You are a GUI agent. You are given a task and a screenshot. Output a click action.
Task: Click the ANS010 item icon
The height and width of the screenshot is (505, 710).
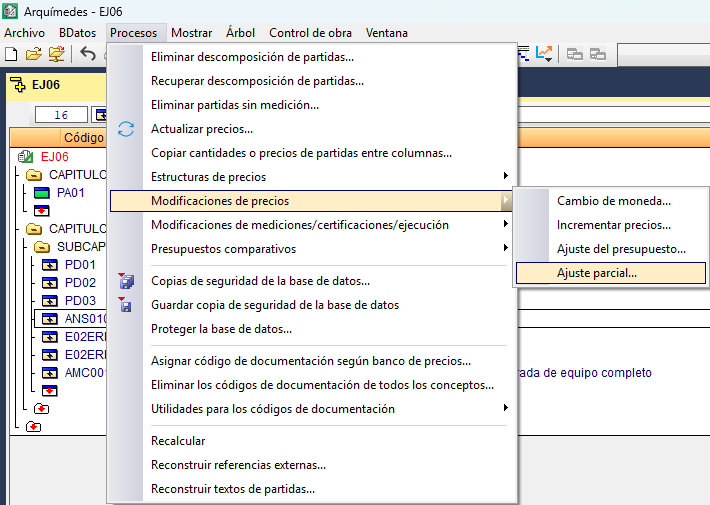click(x=50, y=319)
